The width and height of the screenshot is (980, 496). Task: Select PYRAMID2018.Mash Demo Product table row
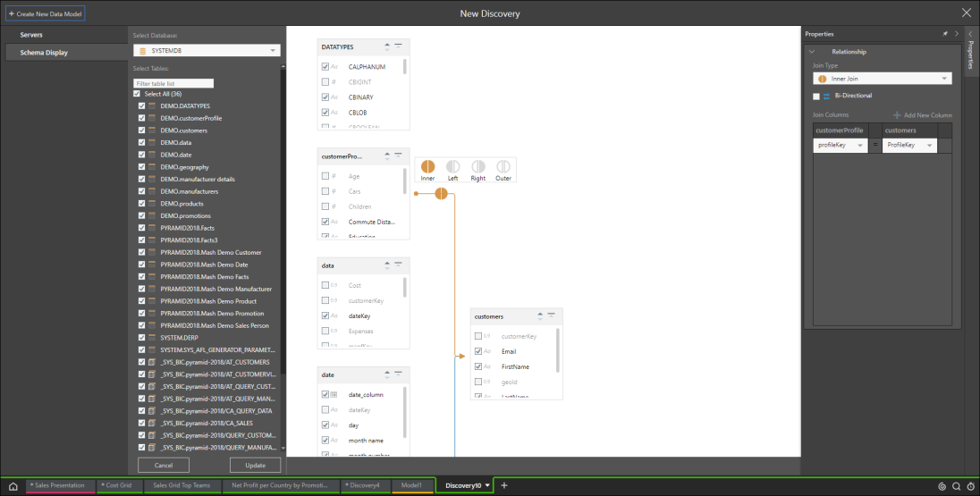[x=208, y=301]
